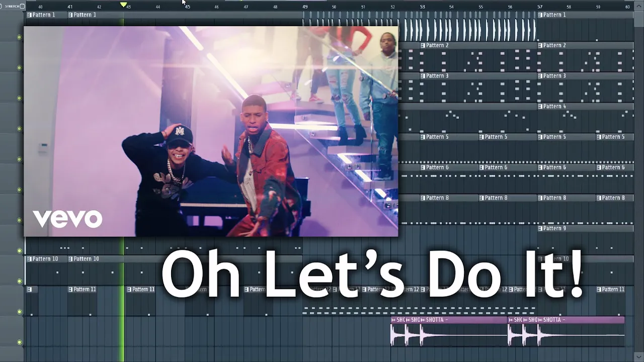Open the piano icon on Pattern 1 at bar 41
Viewport: 644px width, 362px height.
[70, 15]
